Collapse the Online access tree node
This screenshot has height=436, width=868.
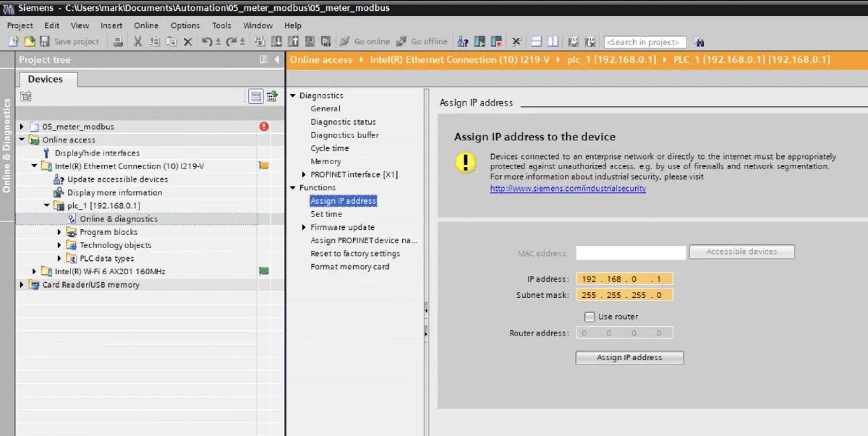[22, 140]
